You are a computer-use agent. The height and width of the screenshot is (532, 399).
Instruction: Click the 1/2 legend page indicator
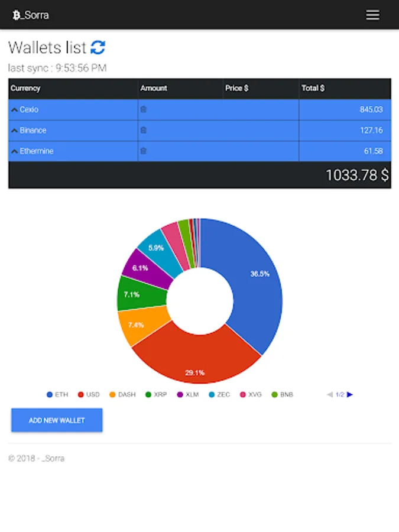pyautogui.click(x=340, y=394)
